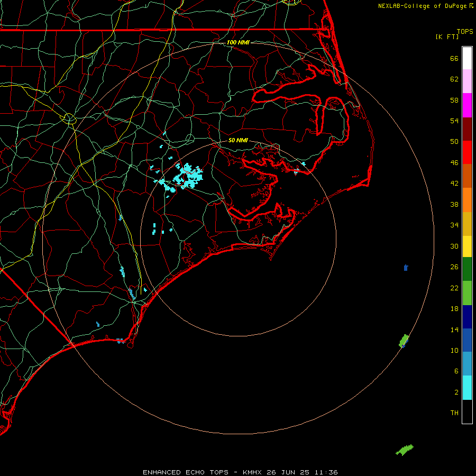Screen dimensions: 476x476
Task: Click the orange 38 kft legend swatch
Action: coord(467,200)
